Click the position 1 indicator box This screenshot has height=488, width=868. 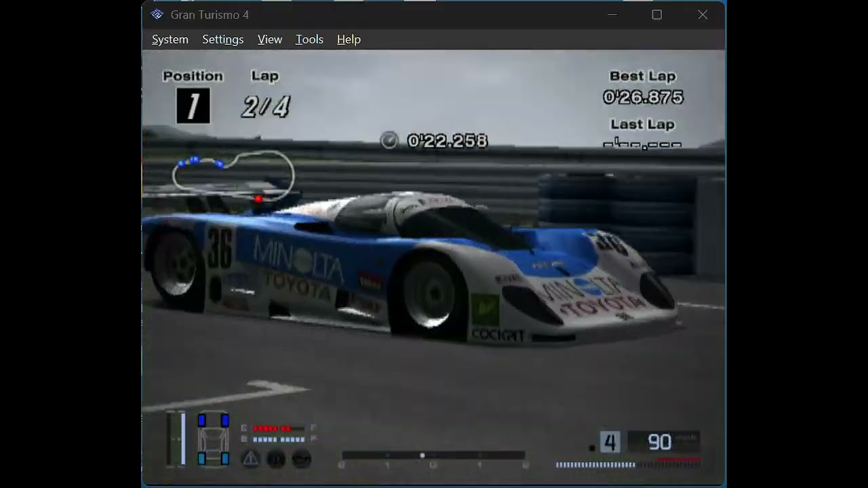pos(193,106)
